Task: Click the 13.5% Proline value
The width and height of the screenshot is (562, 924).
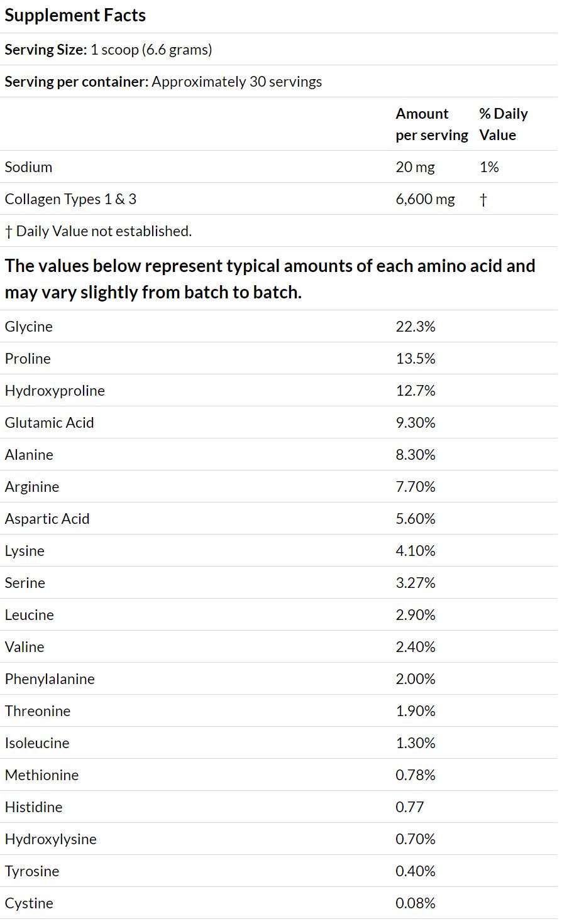Action: point(416,359)
